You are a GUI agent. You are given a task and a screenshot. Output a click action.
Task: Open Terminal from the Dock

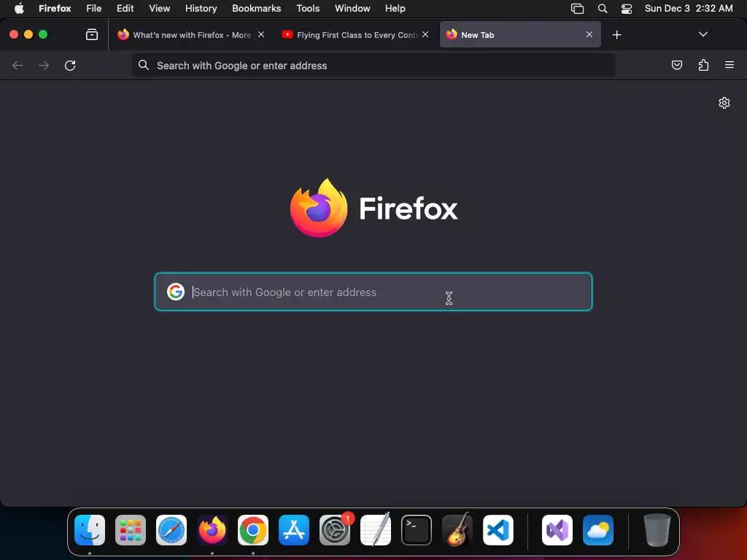tap(417, 530)
